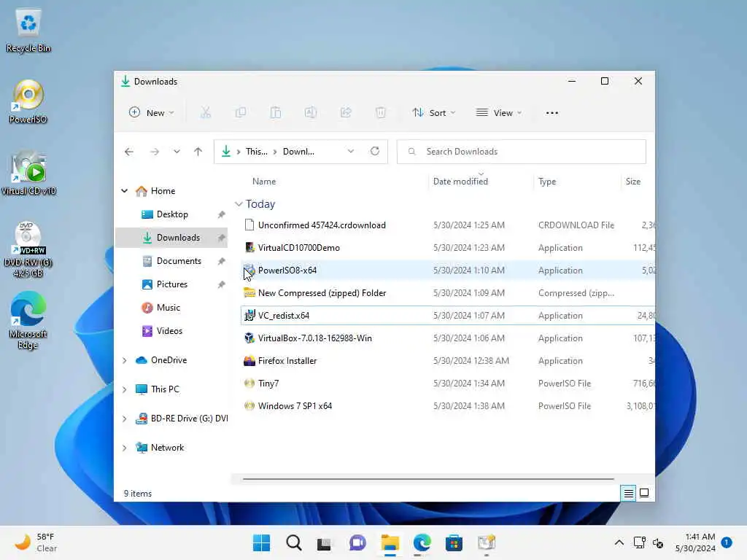Go forward with the right arrow
The image size is (747, 560).
(155, 152)
